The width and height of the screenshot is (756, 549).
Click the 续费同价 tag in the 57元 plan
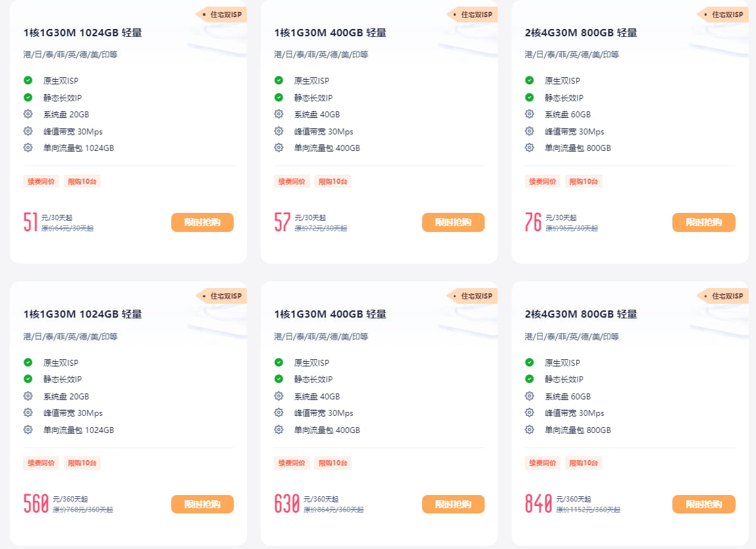pos(292,181)
